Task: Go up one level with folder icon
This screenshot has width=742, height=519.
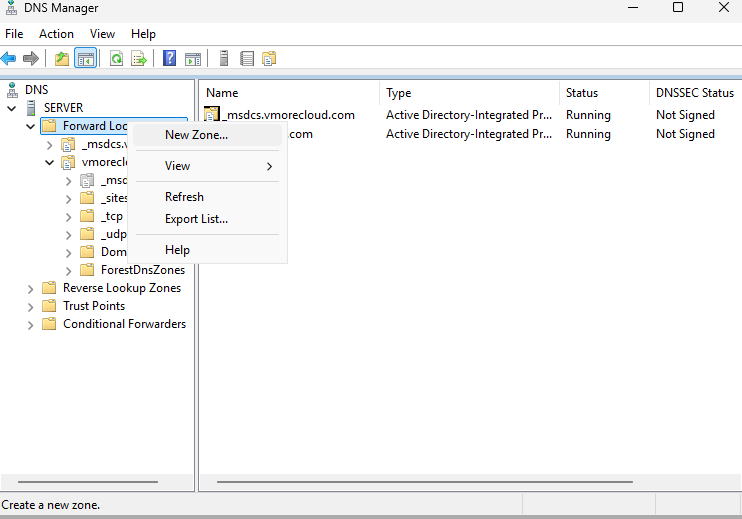Action: (62, 59)
